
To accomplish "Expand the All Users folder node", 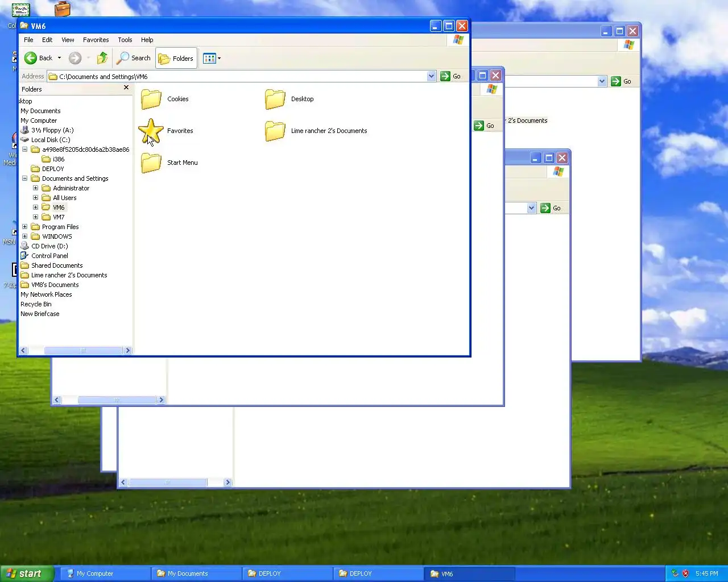I will 35,198.
